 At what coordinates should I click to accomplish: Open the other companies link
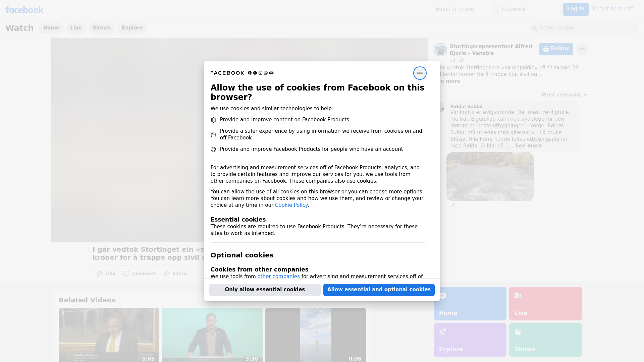click(x=278, y=277)
